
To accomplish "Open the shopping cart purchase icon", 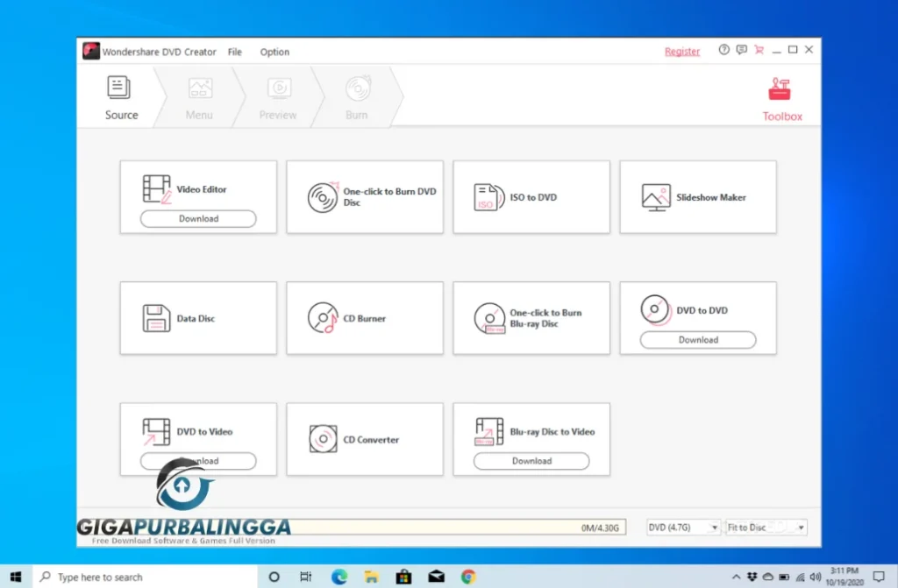I will [759, 50].
